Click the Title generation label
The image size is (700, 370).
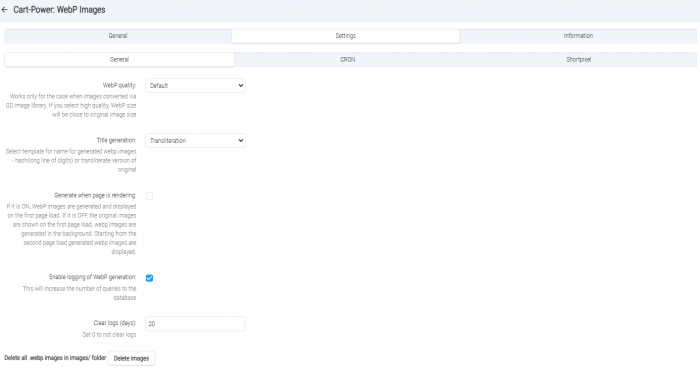(x=116, y=140)
